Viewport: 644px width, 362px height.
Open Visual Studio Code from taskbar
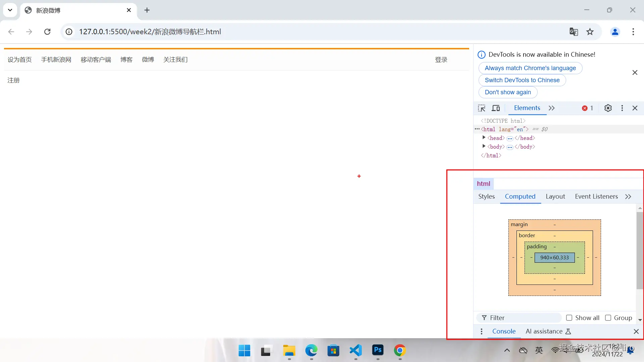pyautogui.click(x=356, y=351)
